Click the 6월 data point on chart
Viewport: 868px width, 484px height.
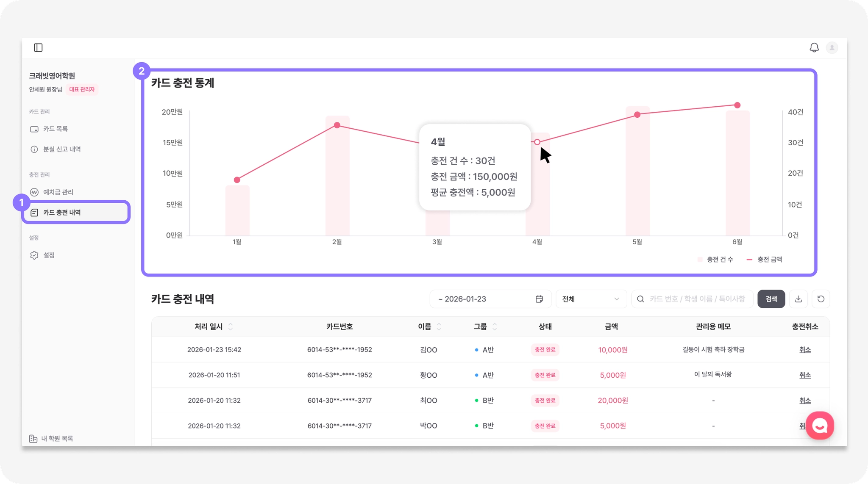point(737,105)
